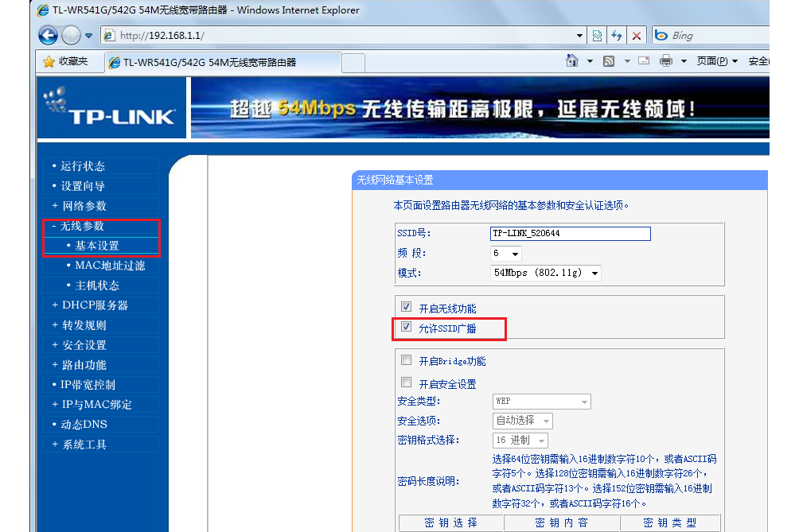The width and height of the screenshot is (799, 532).
Task: Open the 频段 channel dropdown
Action: pos(505,253)
